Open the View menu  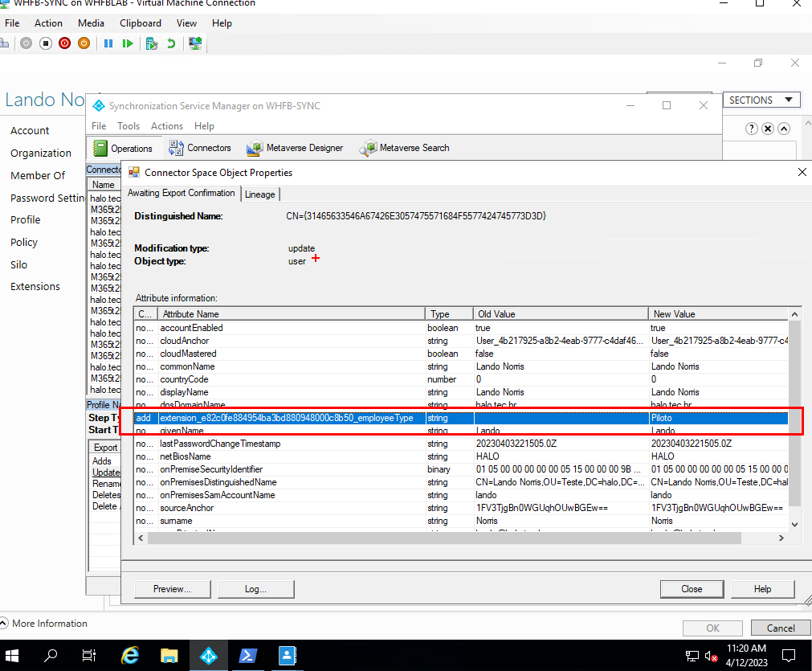186,23
